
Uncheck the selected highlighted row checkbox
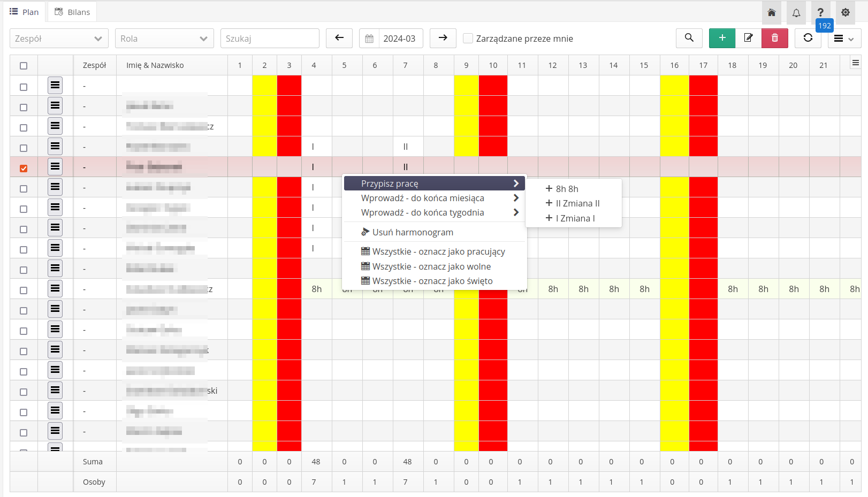(x=24, y=168)
